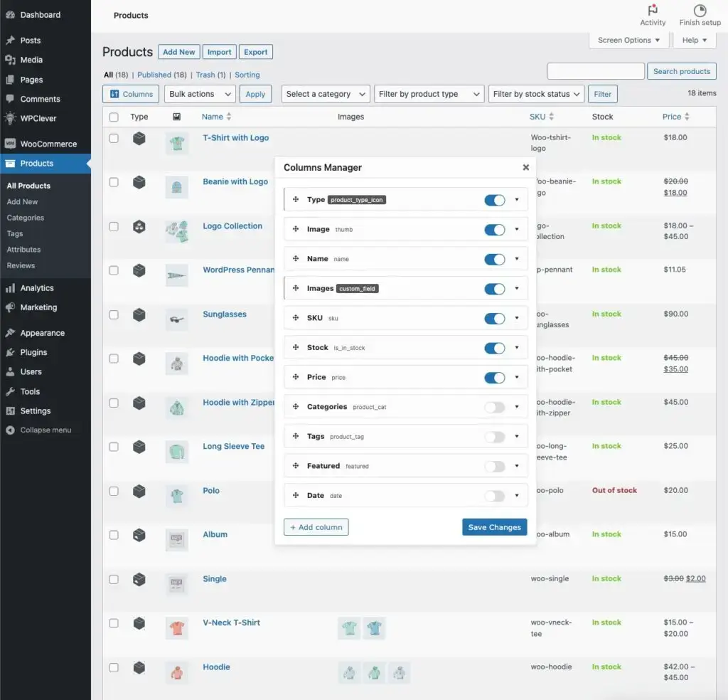Click the Price column sort arrows
The height and width of the screenshot is (700, 728).
[687, 117]
